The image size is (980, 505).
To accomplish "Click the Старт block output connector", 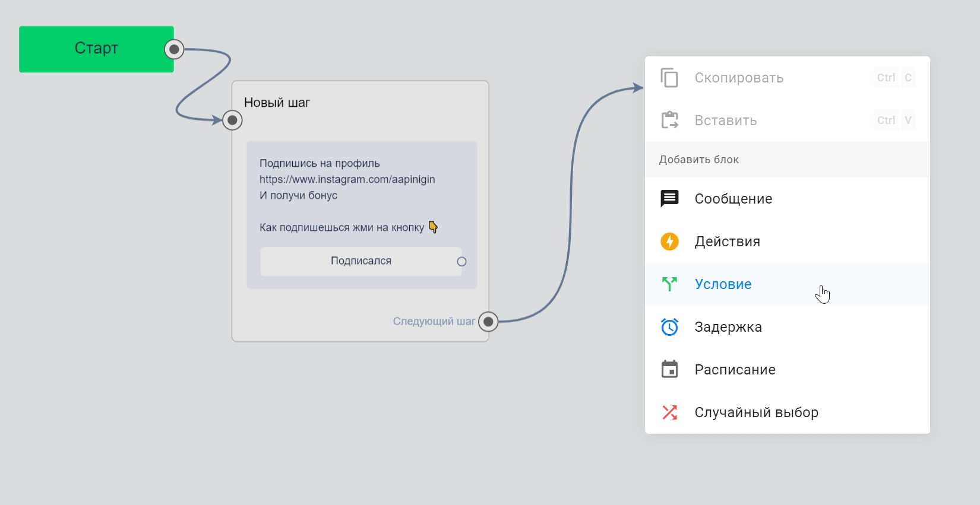I will pyautogui.click(x=174, y=49).
